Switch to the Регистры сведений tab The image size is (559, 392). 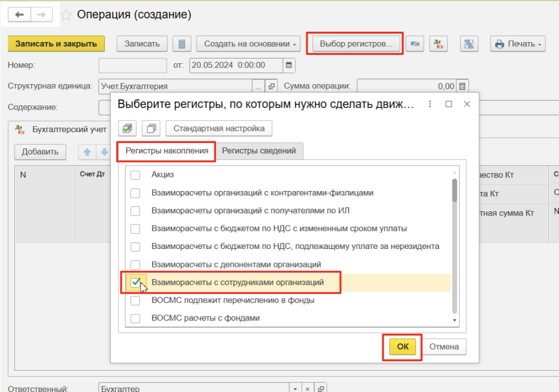click(259, 151)
